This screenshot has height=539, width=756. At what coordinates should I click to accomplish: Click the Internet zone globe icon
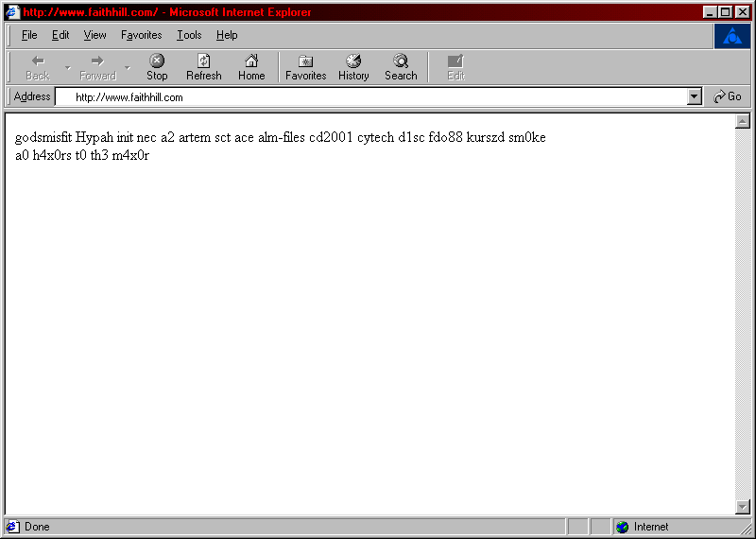click(623, 527)
